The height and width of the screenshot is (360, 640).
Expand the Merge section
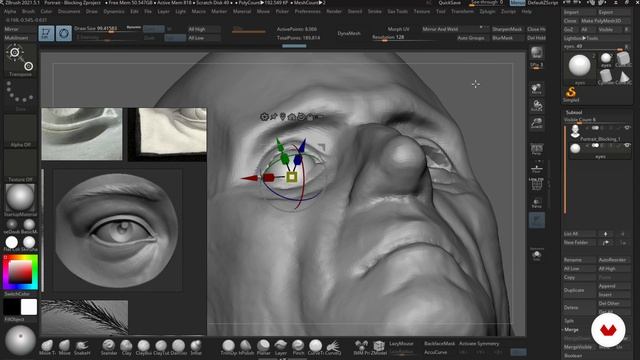click(x=571, y=329)
